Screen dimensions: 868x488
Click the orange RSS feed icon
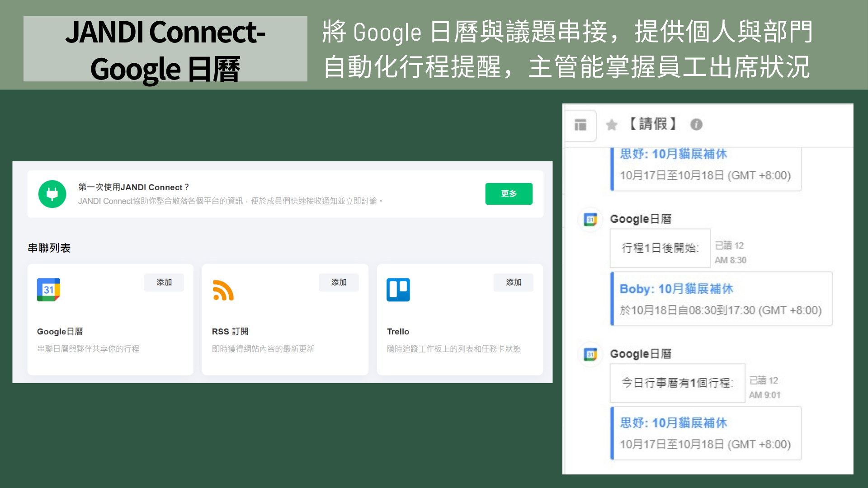223,290
